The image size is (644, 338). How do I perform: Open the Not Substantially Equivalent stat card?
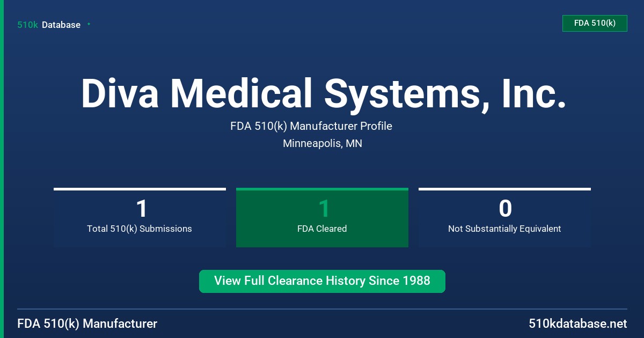point(504,217)
